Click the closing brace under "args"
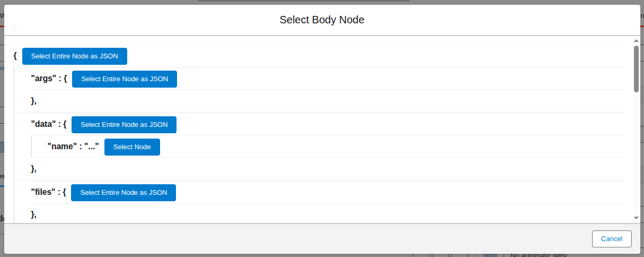The height and width of the screenshot is (257, 644). (x=33, y=101)
